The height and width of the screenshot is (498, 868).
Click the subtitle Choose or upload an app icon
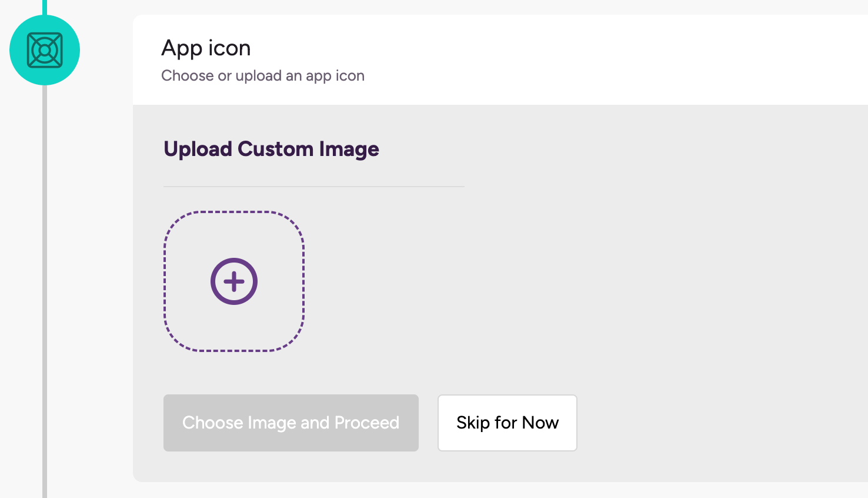click(x=263, y=75)
